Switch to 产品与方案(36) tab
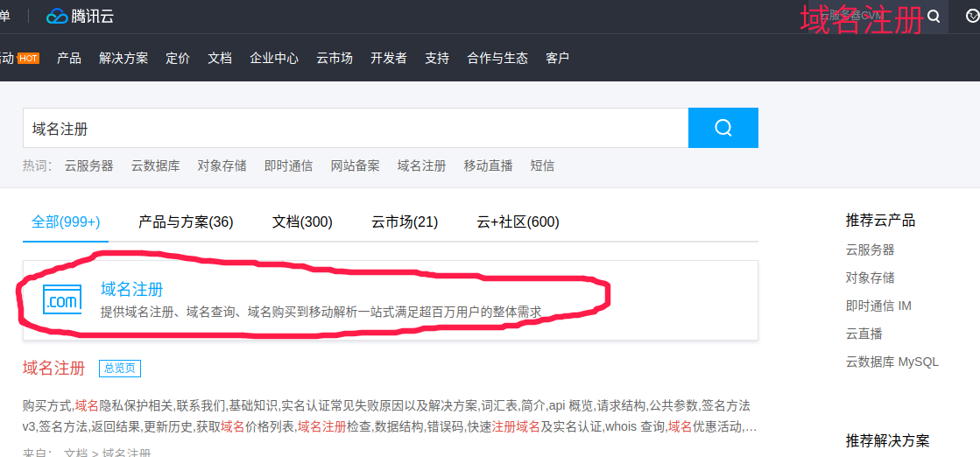This screenshot has width=980, height=457. 186,221
